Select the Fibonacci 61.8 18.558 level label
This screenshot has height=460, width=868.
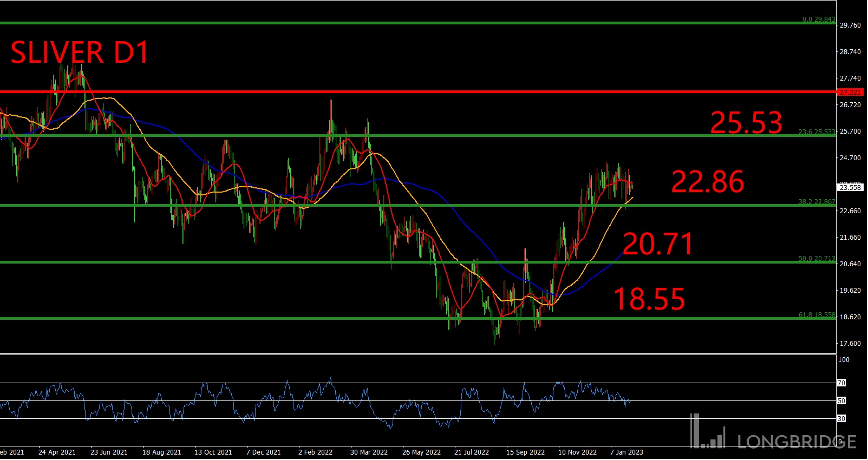(x=817, y=315)
